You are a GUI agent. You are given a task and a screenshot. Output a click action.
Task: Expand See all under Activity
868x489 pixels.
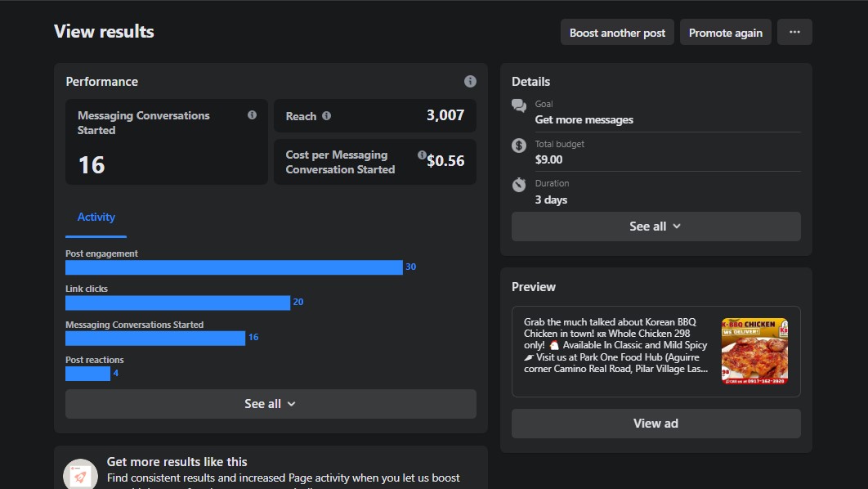(x=271, y=404)
